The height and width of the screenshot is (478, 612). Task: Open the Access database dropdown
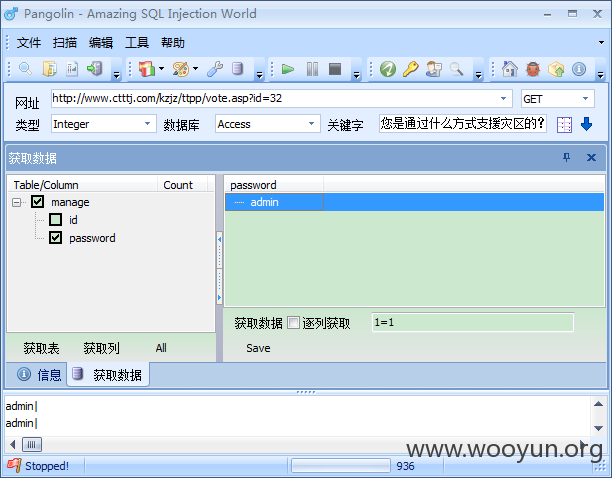311,124
